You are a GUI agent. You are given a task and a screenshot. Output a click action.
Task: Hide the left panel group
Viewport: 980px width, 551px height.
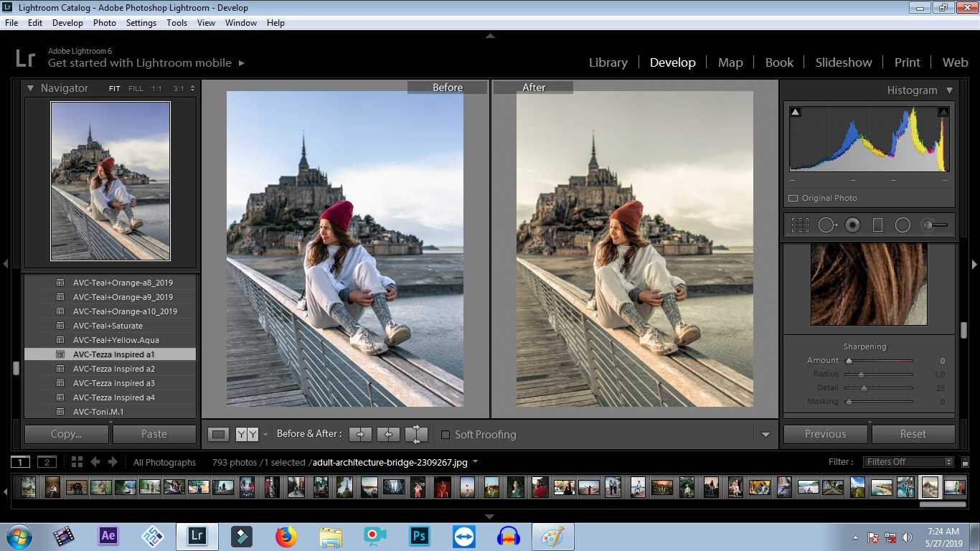[x=5, y=264]
